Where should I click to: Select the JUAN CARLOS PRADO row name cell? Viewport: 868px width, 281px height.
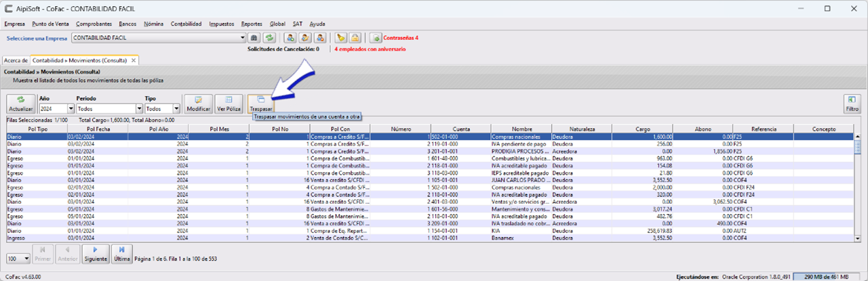click(x=521, y=180)
